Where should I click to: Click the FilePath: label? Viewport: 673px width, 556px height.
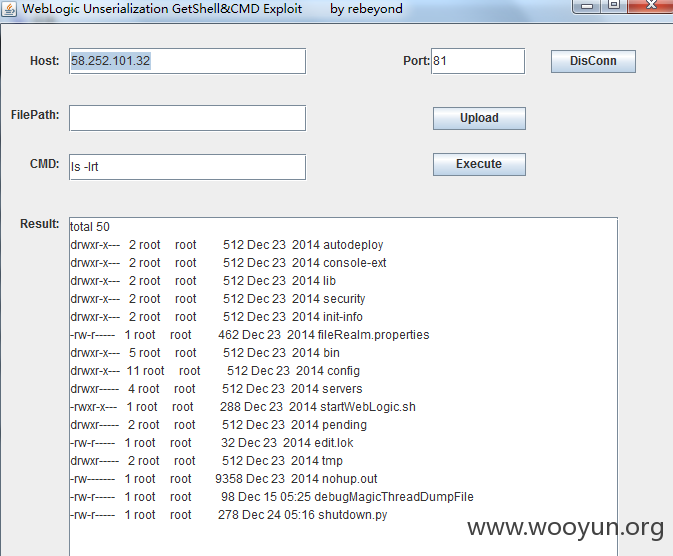point(35,115)
